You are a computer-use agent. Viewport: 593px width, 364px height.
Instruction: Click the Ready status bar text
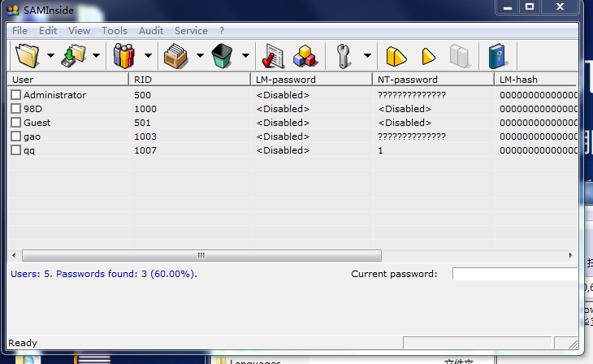(x=23, y=343)
